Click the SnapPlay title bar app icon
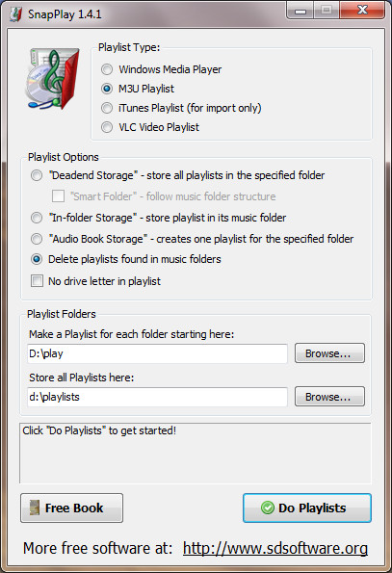Image resolution: width=392 pixels, height=573 pixels. [15, 14]
